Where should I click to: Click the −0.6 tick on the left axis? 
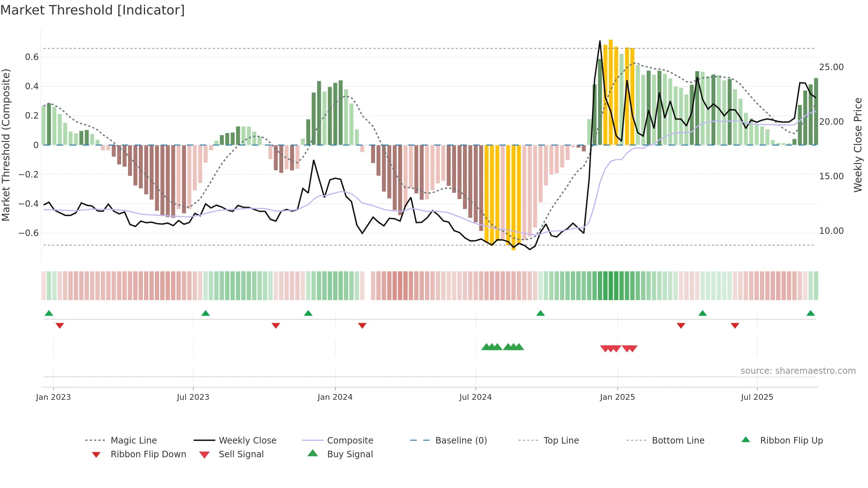pos(29,233)
